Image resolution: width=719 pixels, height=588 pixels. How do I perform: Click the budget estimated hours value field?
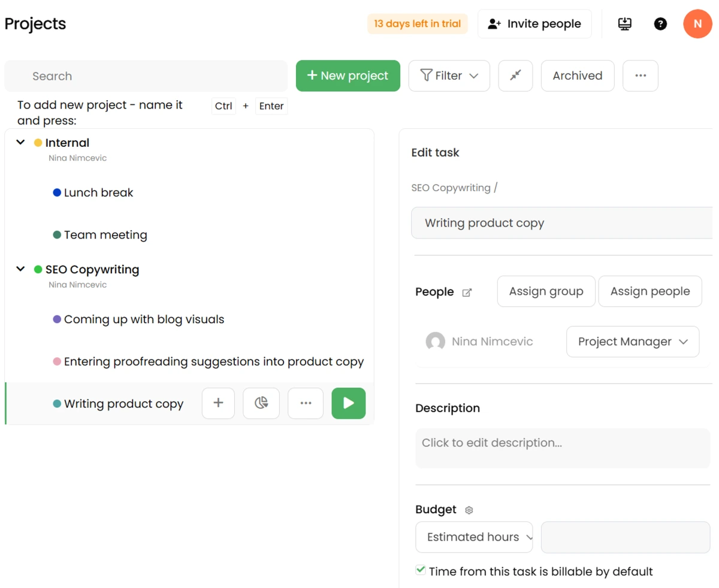coord(626,537)
